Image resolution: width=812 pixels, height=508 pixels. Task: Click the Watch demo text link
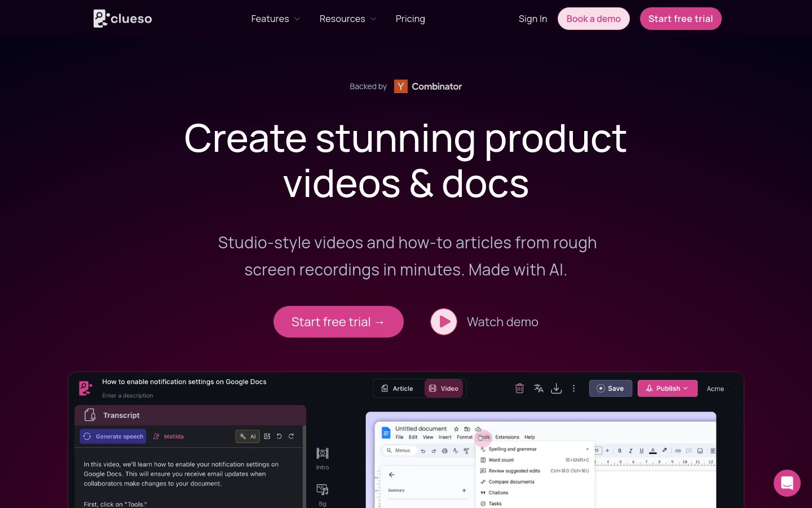pyautogui.click(x=502, y=322)
